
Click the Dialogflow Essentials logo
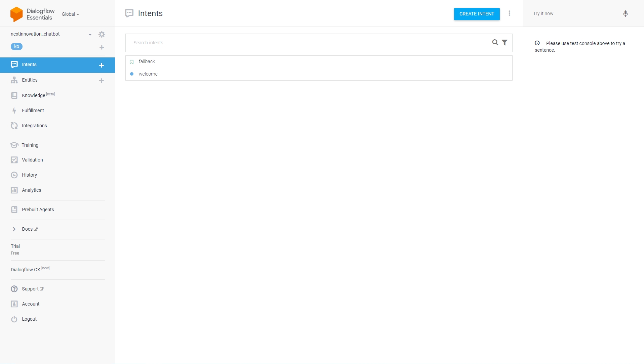(x=32, y=14)
